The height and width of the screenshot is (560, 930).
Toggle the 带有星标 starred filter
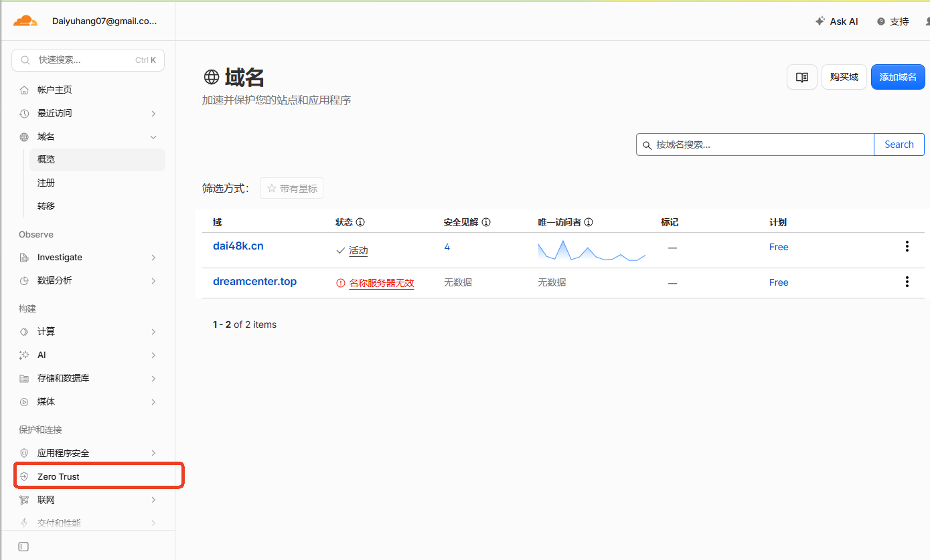[292, 189]
